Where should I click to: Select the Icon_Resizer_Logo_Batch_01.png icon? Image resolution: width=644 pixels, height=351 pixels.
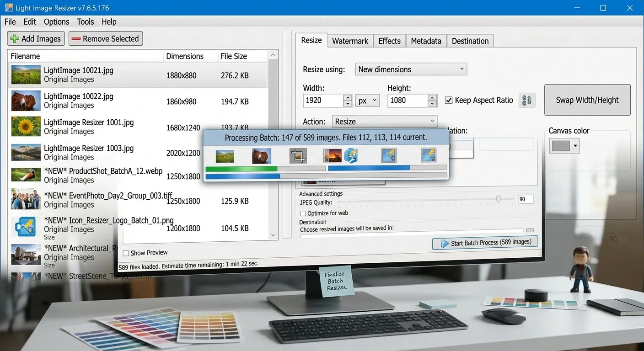click(25, 227)
